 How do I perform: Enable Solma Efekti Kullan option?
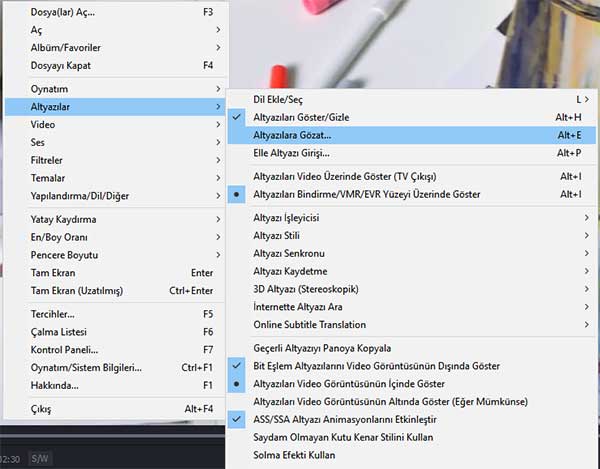tap(412, 455)
